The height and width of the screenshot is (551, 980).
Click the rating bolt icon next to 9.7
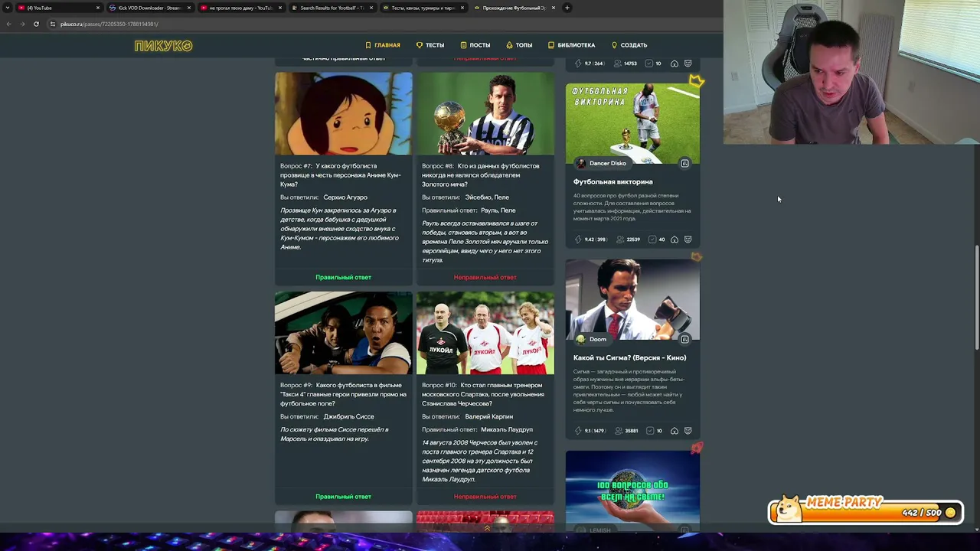coord(578,64)
